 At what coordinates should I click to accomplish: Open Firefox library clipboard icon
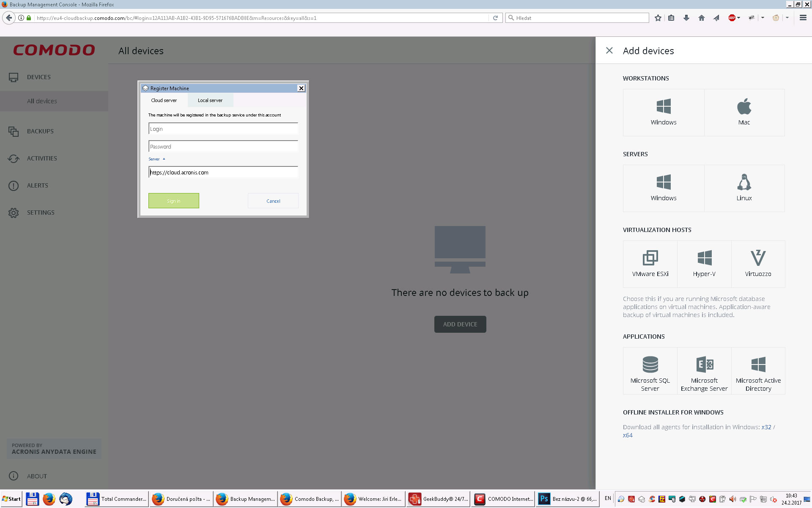[x=671, y=18]
